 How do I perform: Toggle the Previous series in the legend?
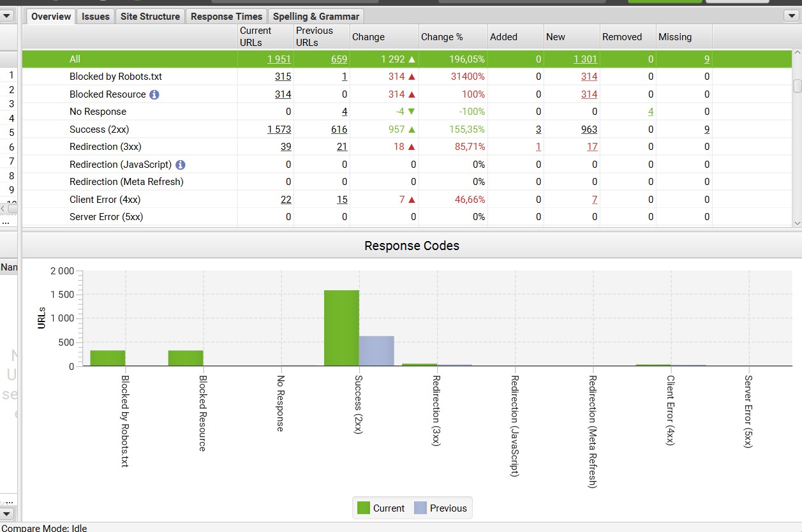(x=440, y=508)
